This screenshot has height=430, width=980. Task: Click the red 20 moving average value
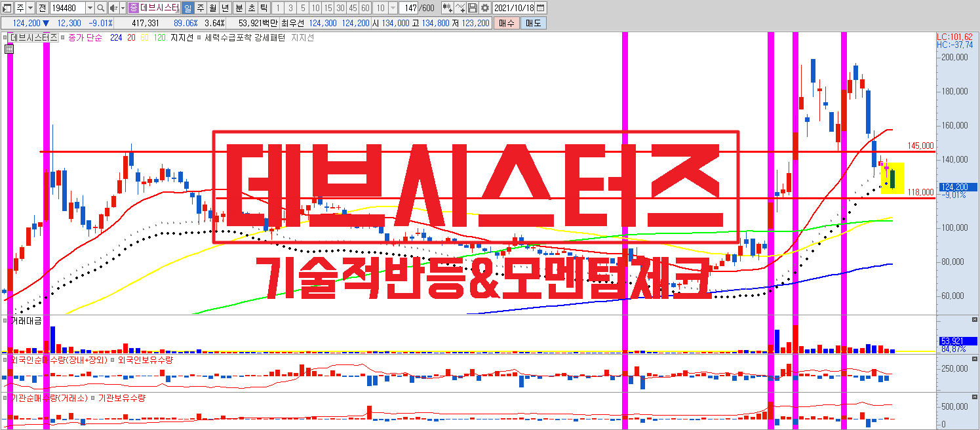[131, 38]
